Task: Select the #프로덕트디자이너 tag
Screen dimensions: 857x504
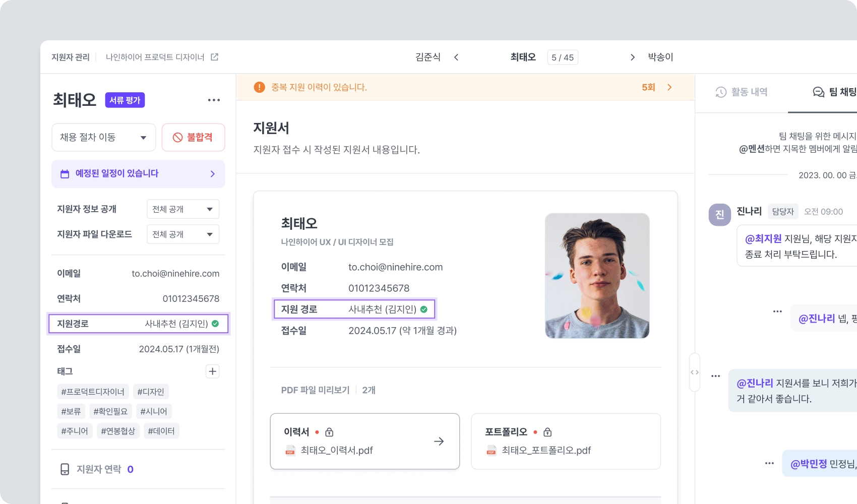Action: click(x=93, y=392)
